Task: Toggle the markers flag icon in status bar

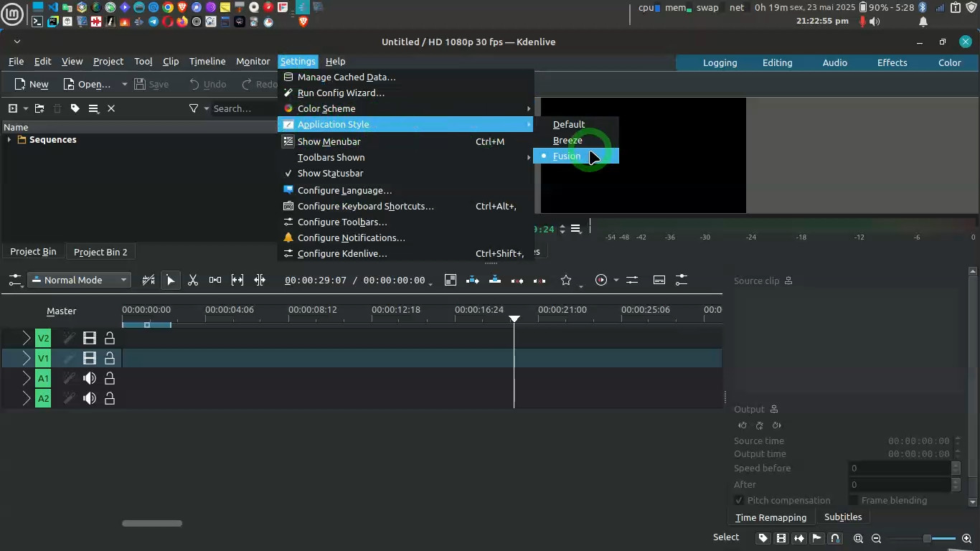Action: (817, 538)
